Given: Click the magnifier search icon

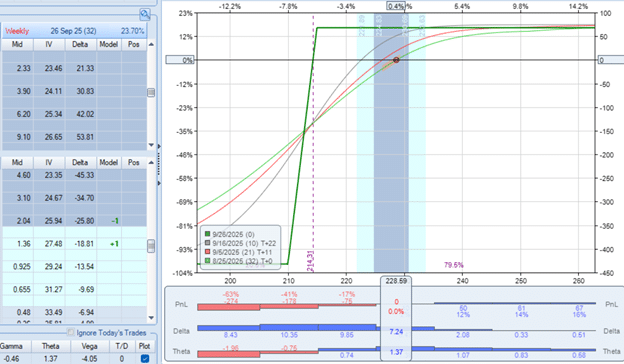Looking at the screenshot, I should click(145, 15).
